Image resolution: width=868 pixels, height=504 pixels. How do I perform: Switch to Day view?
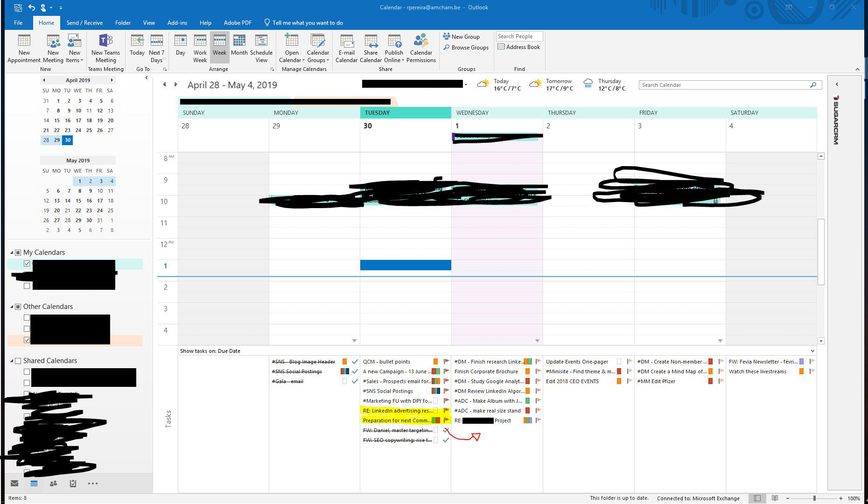(181, 45)
